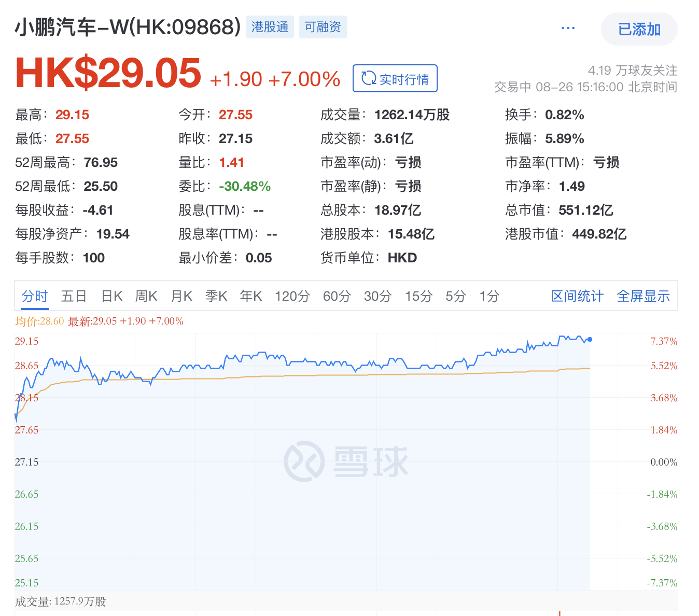The image size is (699, 616).
Task: Click the 0.00% right axis label
Action: [664, 462]
